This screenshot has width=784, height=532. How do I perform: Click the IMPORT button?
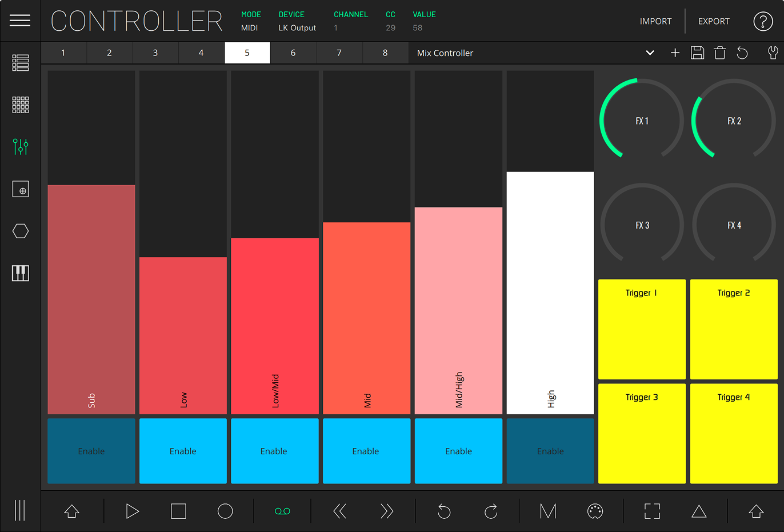(655, 21)
